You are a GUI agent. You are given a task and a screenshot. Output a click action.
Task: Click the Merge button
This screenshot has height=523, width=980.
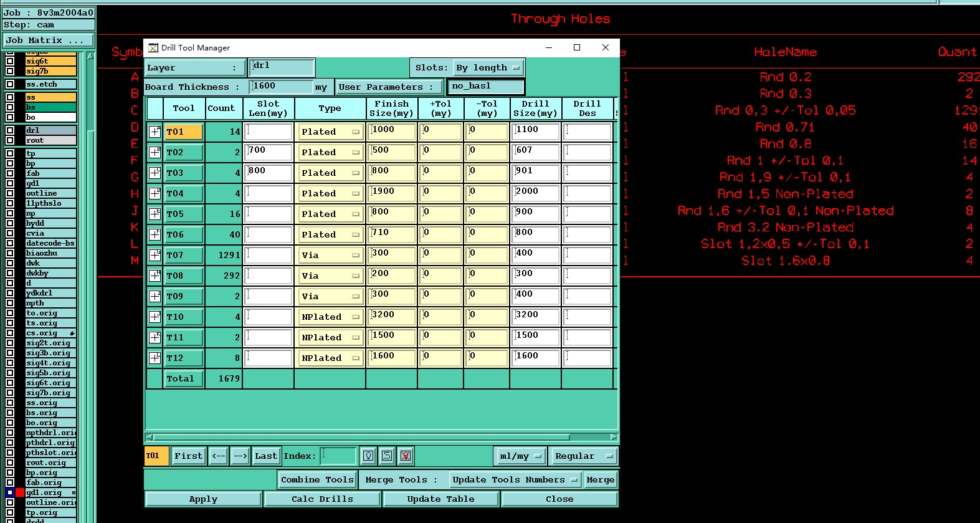(601, 479)
